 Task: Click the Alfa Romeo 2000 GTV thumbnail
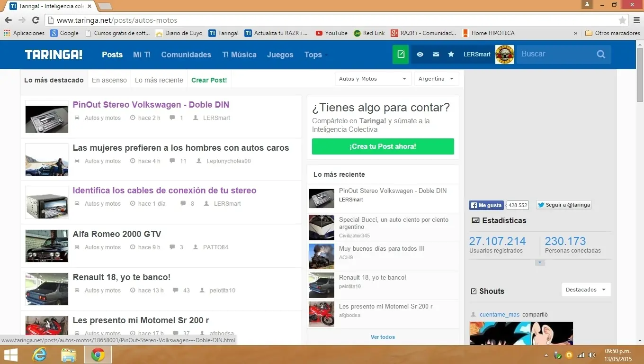click(47, 246)
